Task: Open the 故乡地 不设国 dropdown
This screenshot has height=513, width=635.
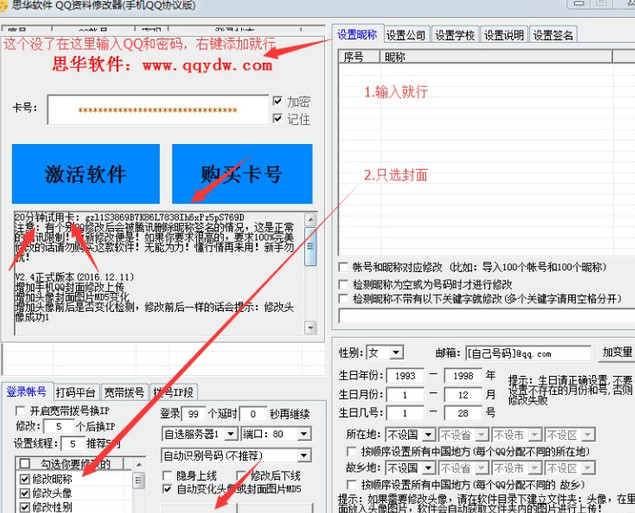Action: (x=428, y=468)
